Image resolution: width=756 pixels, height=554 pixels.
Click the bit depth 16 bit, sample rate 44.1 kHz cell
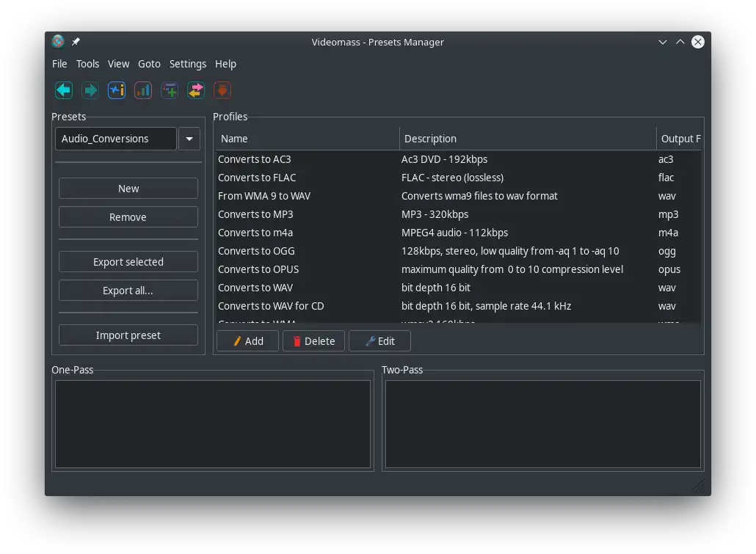tap(486, 306)
